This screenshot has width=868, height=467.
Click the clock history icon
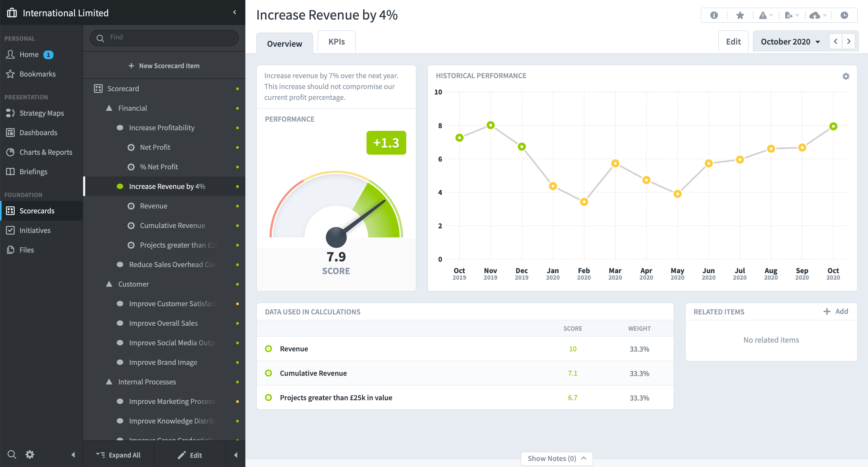(x=844, y=15)
